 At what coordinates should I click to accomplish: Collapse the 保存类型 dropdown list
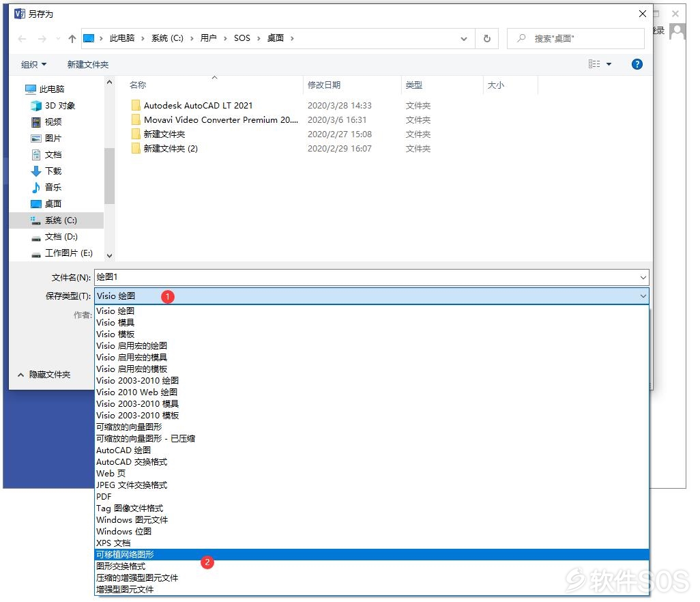point(643,296)
